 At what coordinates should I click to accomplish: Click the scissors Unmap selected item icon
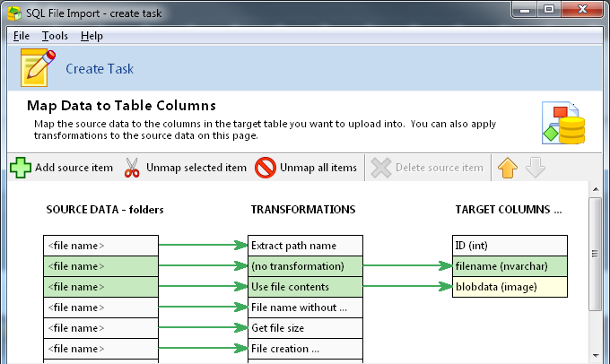(x=132, y=168)
